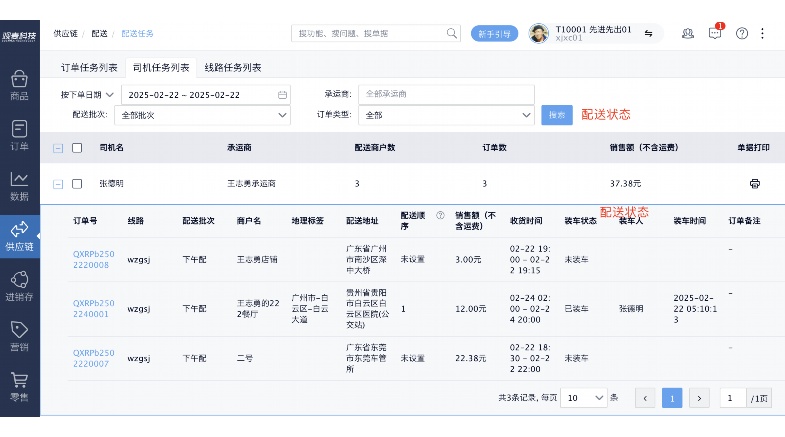Screen dimensions: 785x437
Task: Click 供应链 breadcrumb
Action: [66, 34]
